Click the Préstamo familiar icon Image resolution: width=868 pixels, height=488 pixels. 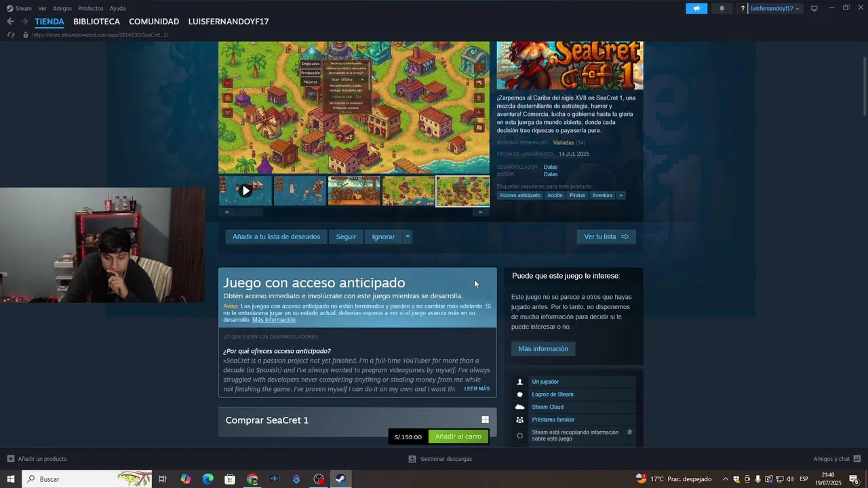(x=520, y=420)
